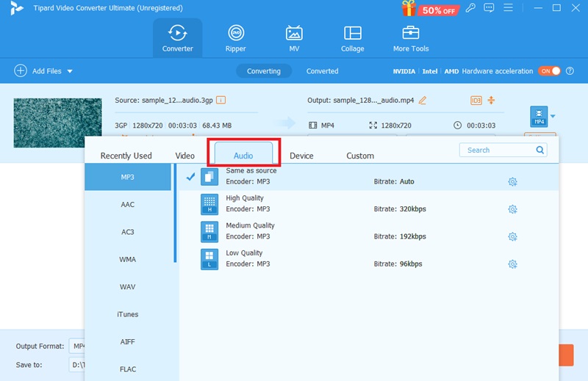Select the Medium Quality profile icon
588x381 pixels.
coord(209,231)
